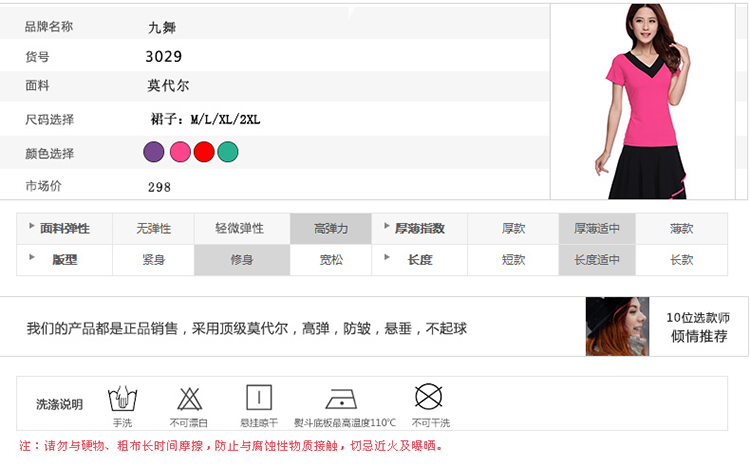Click the red-haired woman thumbnail
Screen dimensions: 750x466
click(617, 326)
